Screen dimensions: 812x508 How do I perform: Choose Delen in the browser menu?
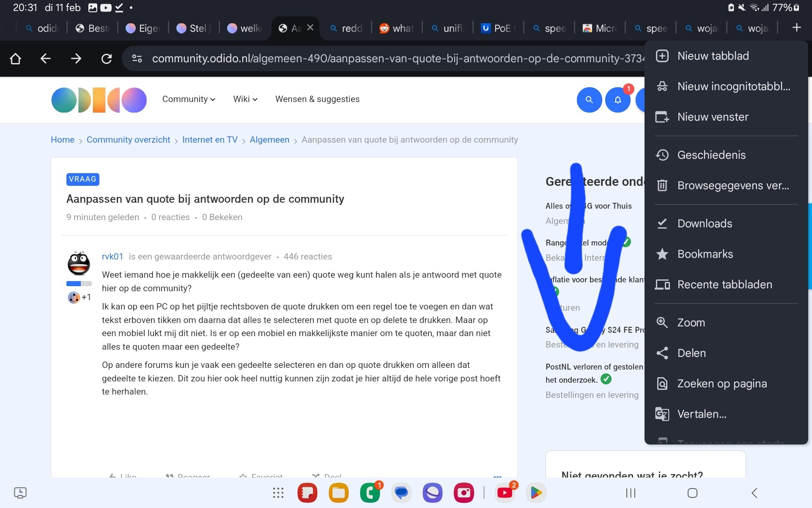point(726,353)
